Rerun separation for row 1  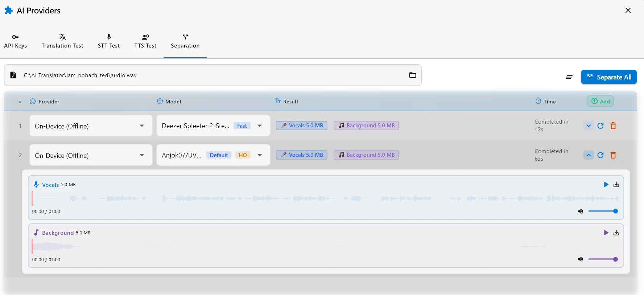pyautogui.click(x=600, y=126)
